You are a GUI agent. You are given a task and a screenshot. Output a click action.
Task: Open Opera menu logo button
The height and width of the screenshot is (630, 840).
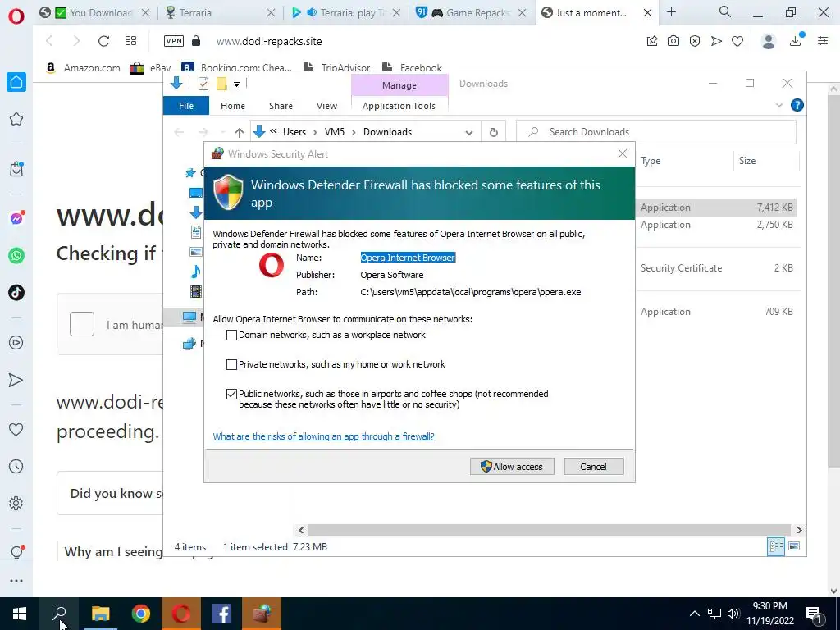16,16
